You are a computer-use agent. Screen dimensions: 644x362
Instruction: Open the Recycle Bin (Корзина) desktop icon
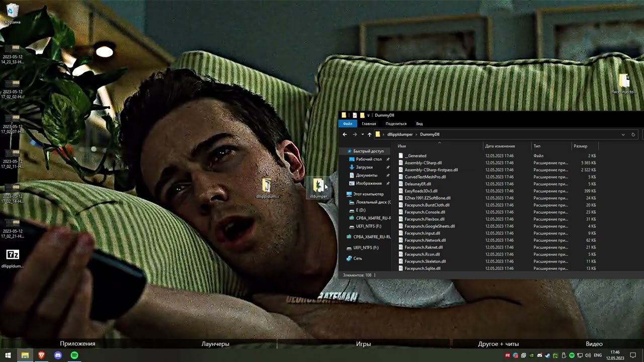13,14
